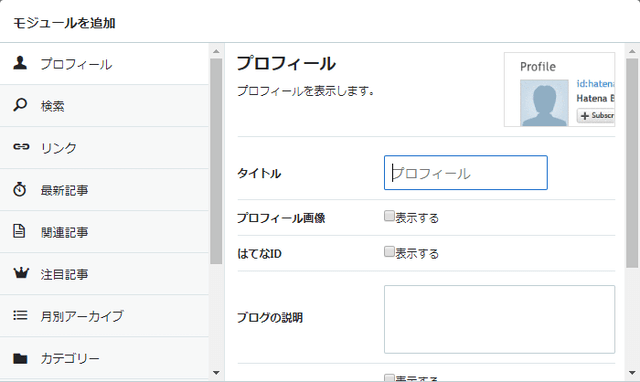Click settings pane scrollbar down arrow
Screen dimensions: 640x382
[632, 373]
